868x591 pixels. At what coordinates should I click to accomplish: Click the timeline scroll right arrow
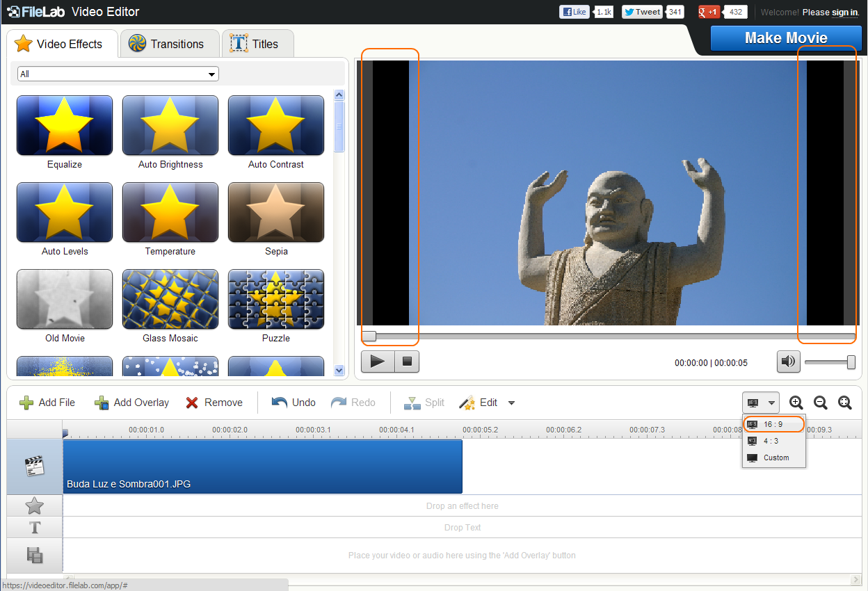click(855, 579)
